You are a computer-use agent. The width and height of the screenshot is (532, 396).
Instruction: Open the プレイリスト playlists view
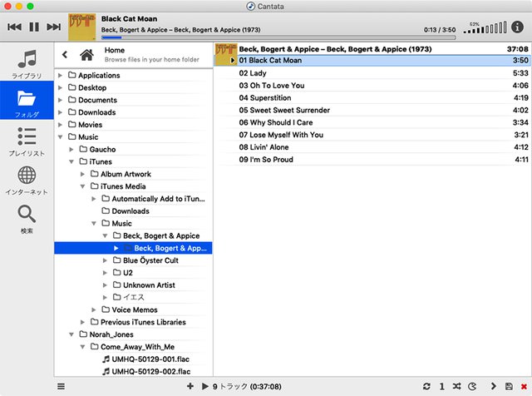point(27,141)
